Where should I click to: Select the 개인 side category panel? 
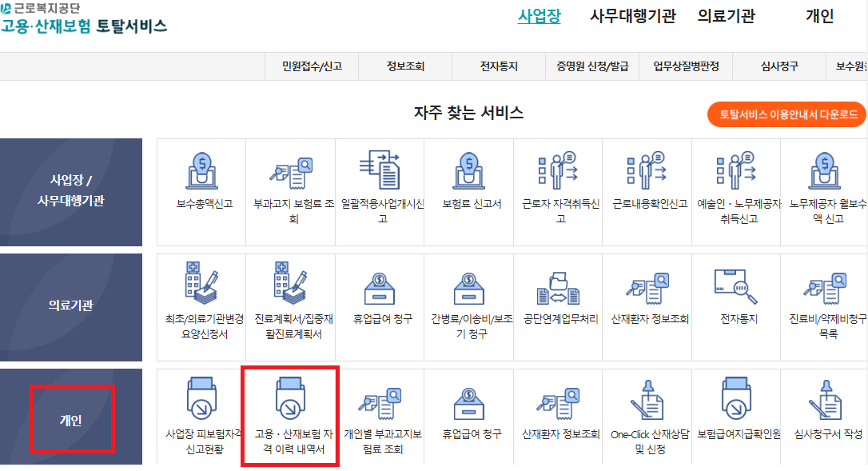click(x=71, y=417)
